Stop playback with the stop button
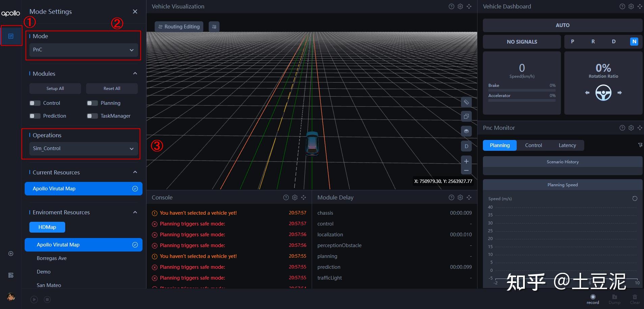Viewport: 644px width, 309px height. click(47, 300)
